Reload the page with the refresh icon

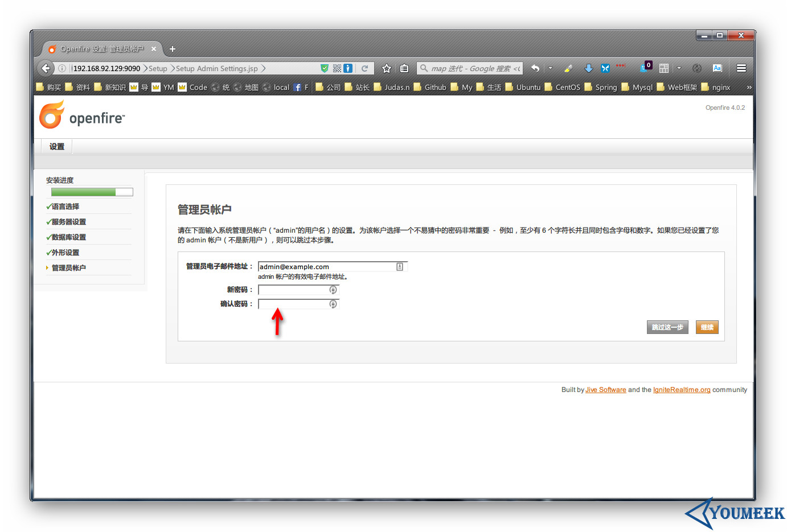coord(364,68)
